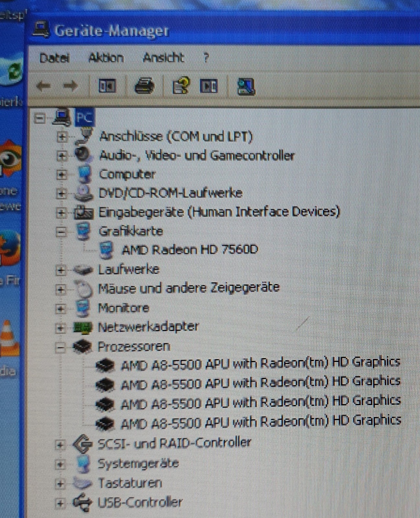420x518 pixels.
Task: Collapse the Grafikkarte category
Action: [61, 232]
